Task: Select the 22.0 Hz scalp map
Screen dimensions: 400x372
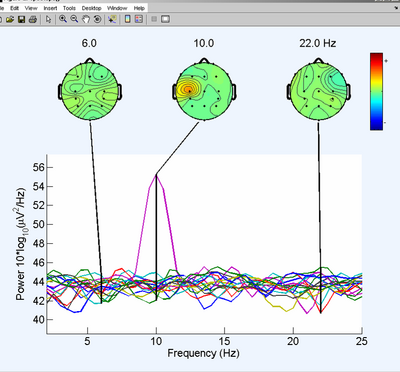Action: tap(318, 90)
